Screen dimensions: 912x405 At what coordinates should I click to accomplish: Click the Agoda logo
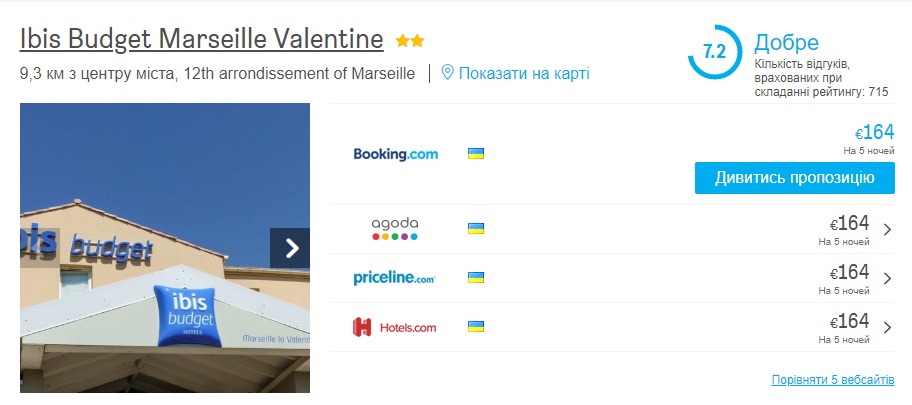click(395, 229)
